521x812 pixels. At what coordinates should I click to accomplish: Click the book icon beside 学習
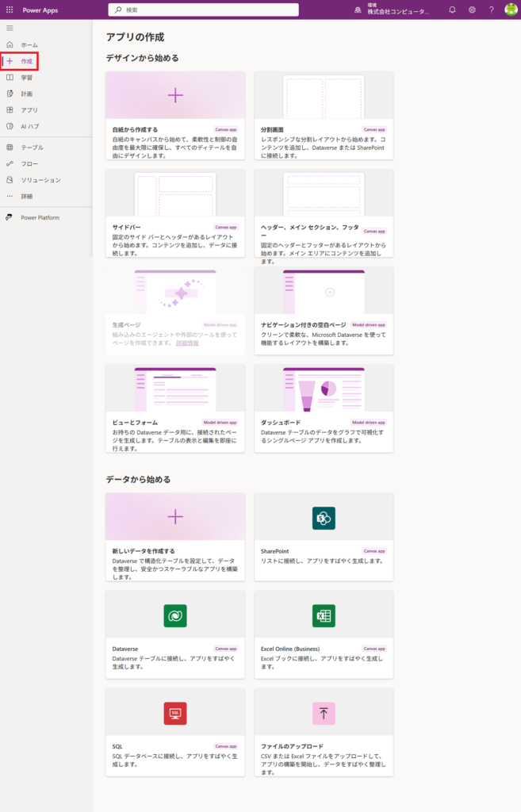pyautogui.click(x=10, y=78)
